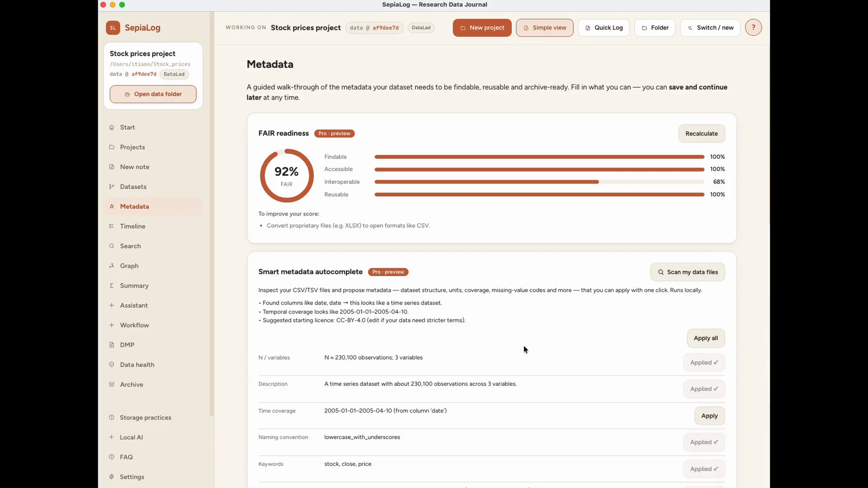Click the Start home icon in sidebar
Image resolution: width=868 pixels, height=488 pixels.
tap(112, 127)
